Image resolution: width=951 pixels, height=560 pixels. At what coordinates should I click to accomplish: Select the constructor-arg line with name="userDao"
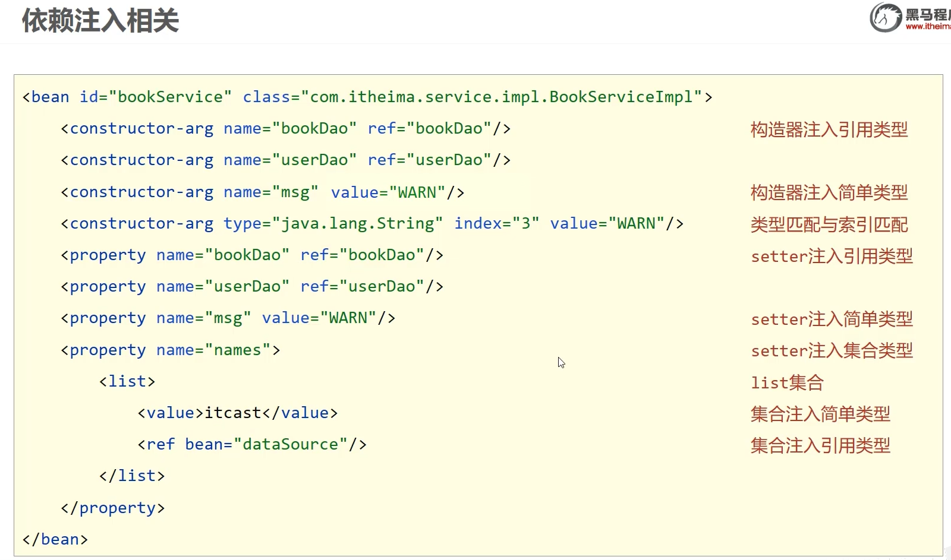point(285,160)
